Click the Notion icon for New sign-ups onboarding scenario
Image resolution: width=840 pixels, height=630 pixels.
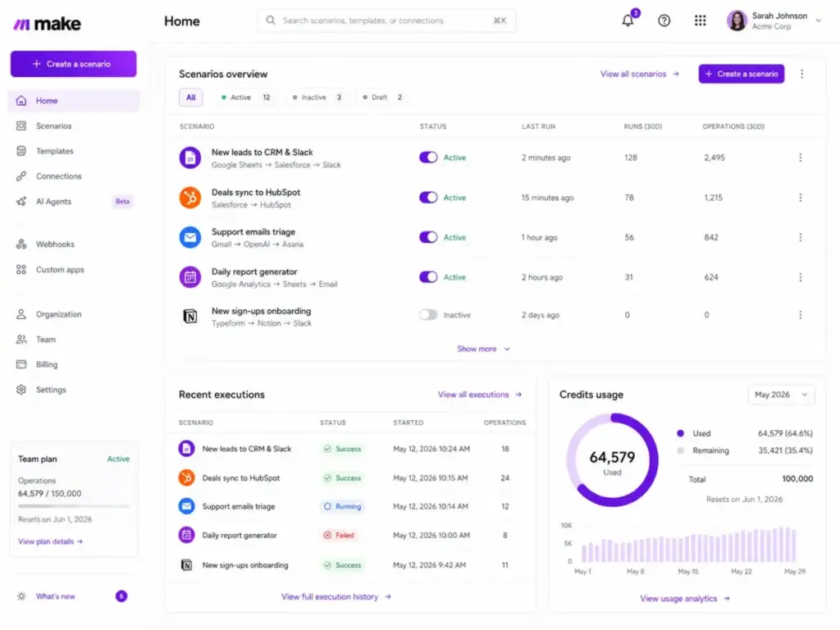190,317
